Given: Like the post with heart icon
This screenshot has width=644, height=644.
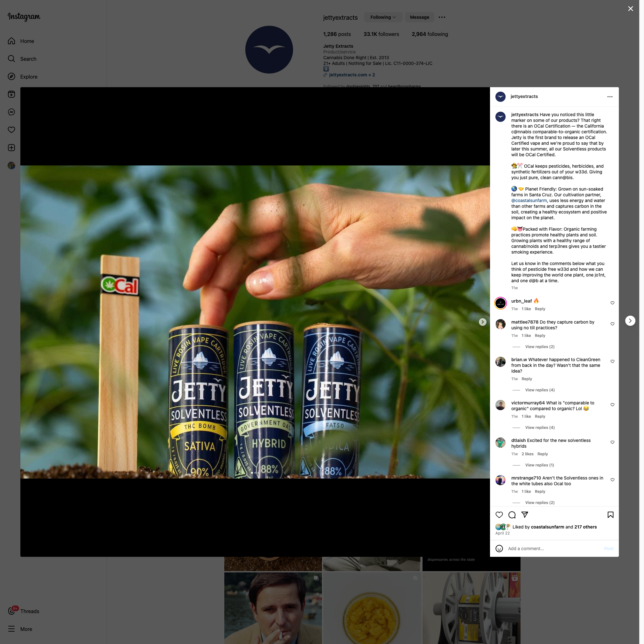Looking at the screenshot, I should click(499, 515).
